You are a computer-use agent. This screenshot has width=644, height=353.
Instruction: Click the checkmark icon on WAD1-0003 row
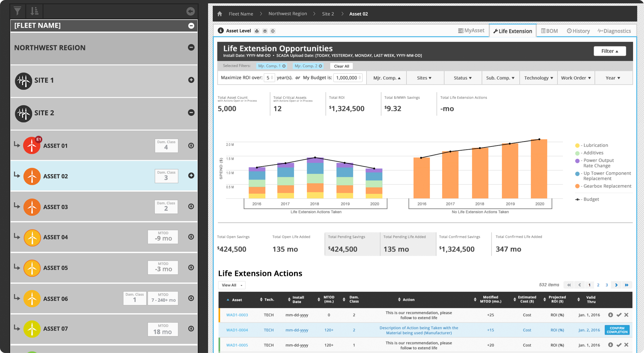(x=619, y=315)
